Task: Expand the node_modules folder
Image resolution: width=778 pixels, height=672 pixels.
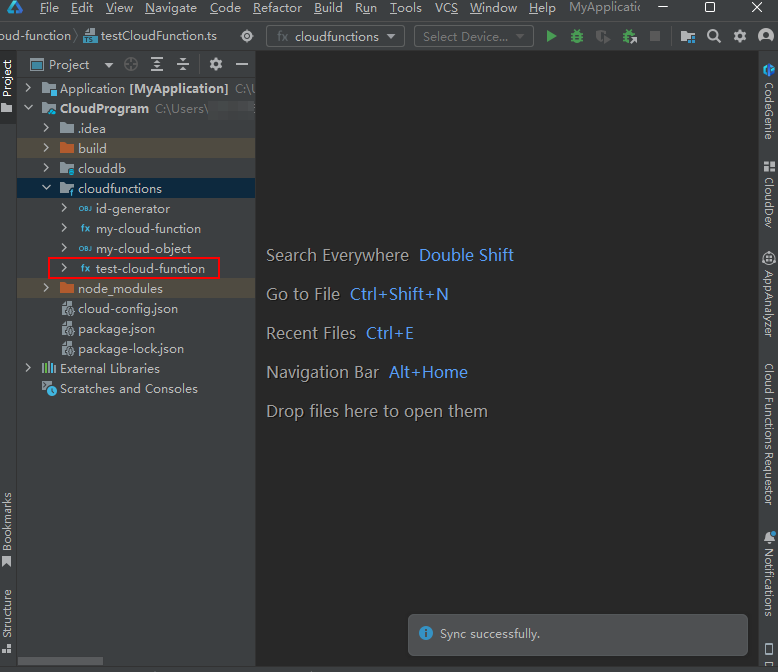Action: point(47,288)
